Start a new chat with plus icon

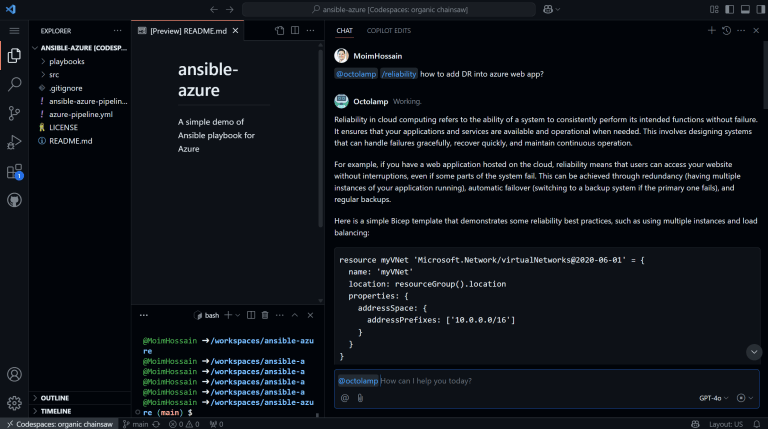[x=712, y=30]
